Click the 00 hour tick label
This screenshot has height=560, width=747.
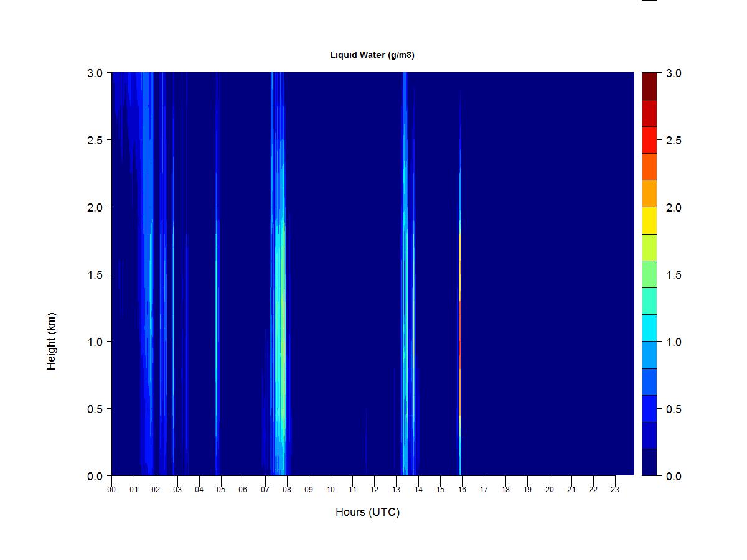[x=111, y=490]
